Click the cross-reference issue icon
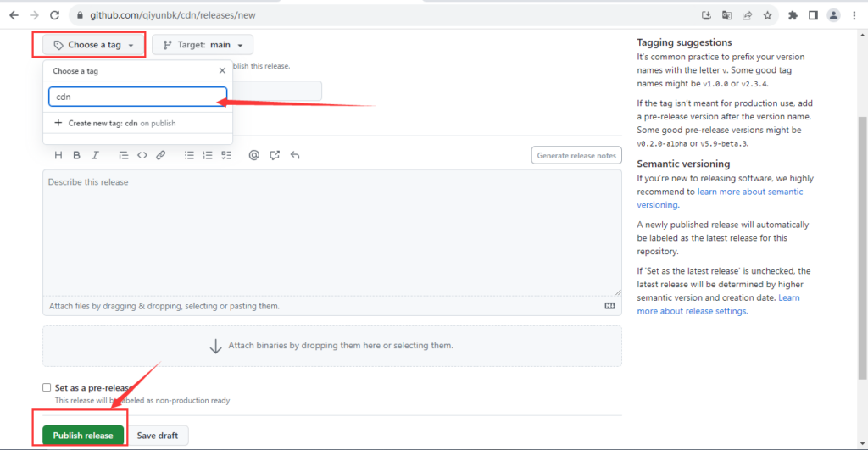The width and height of the screenshot is (868, 450). point(275,156)
